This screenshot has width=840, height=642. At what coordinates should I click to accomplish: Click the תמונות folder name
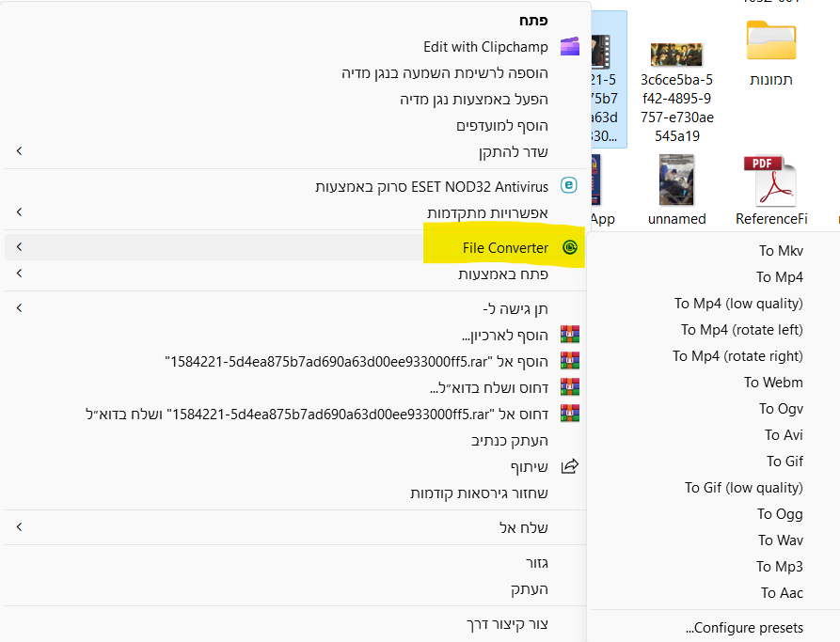point(771,80)
